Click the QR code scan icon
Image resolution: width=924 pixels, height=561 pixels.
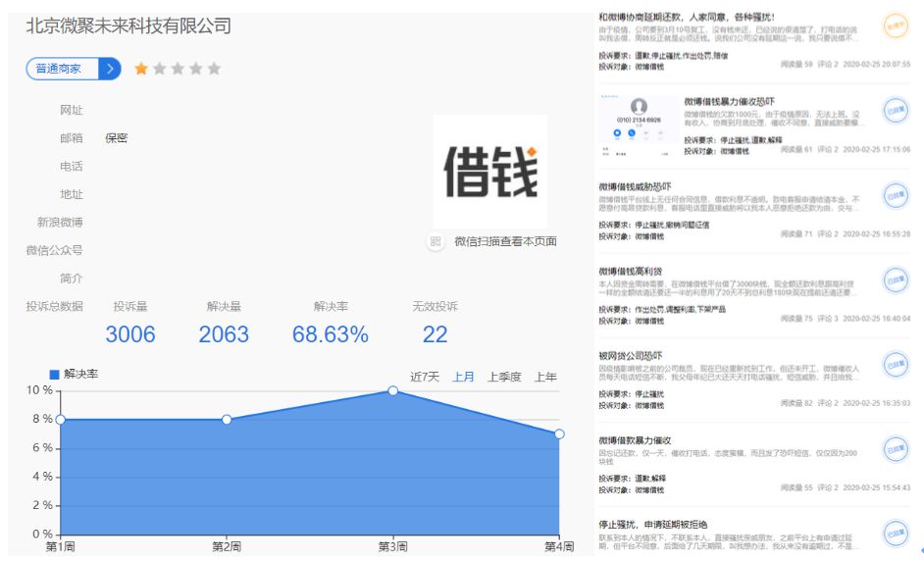coord(436,241)
